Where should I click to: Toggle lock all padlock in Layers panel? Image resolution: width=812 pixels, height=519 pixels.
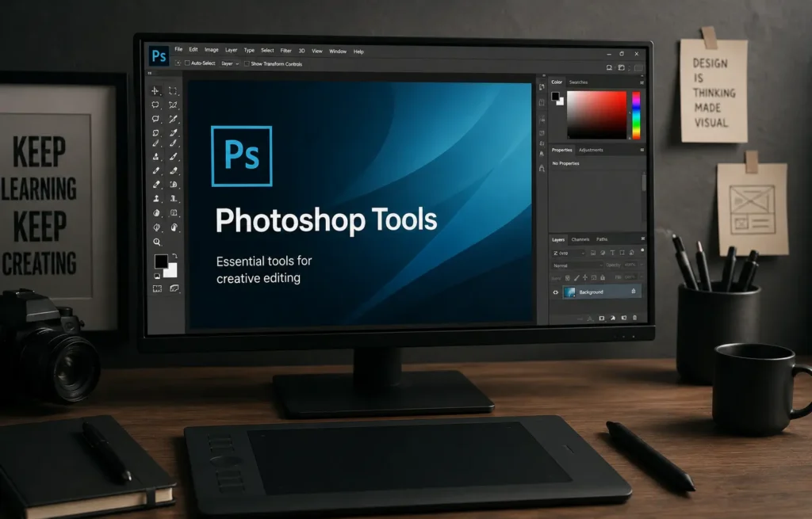click(603, 278)
